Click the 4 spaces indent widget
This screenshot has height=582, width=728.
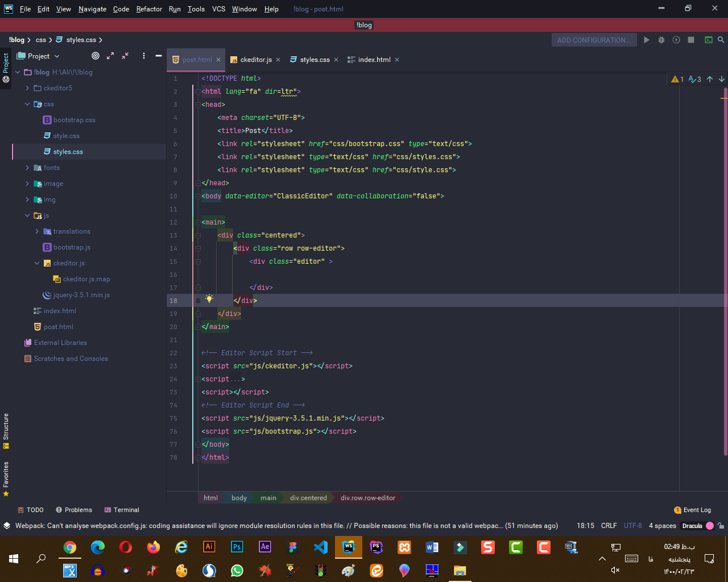click(663, 526)
